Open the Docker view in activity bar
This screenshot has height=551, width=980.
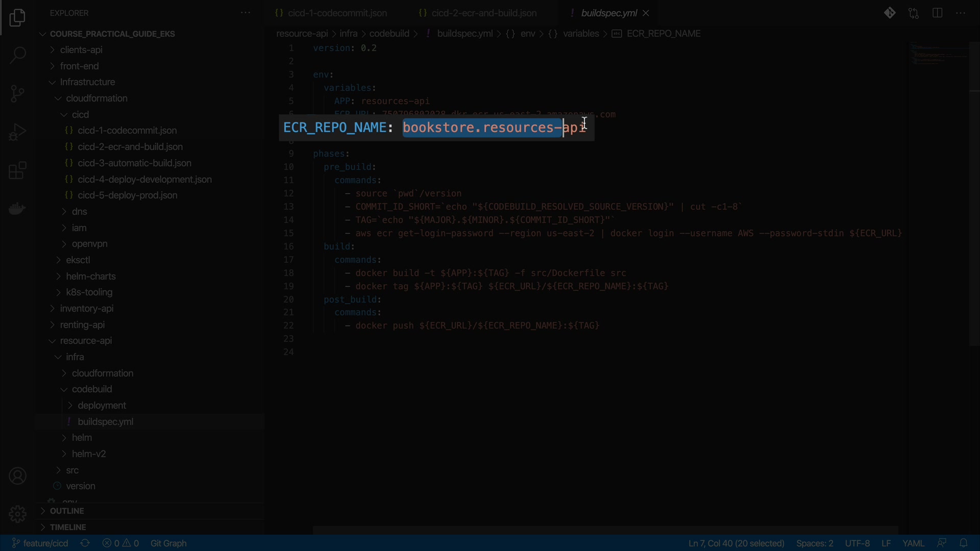pyautogui.click(x=17, y=209)
